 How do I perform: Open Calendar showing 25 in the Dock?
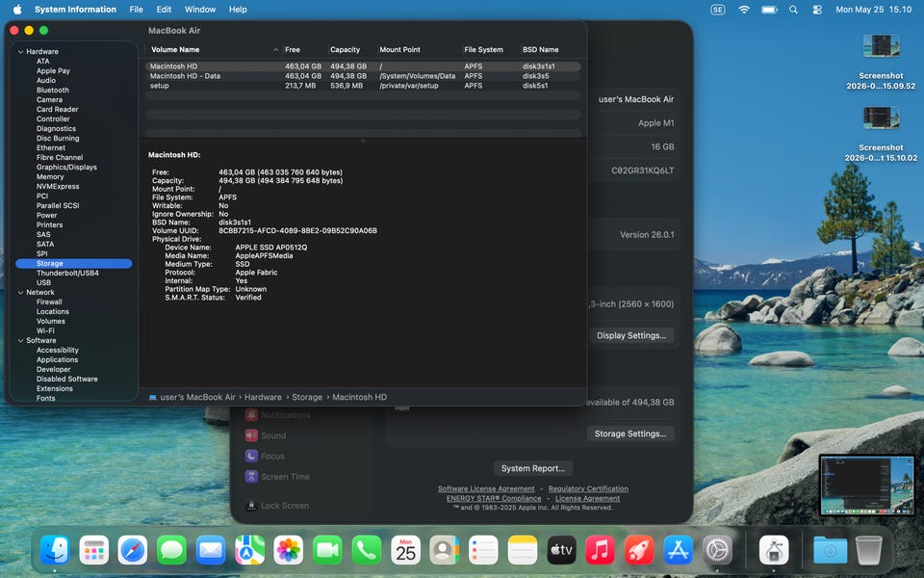pyautogui.click(x=405, y=550)
